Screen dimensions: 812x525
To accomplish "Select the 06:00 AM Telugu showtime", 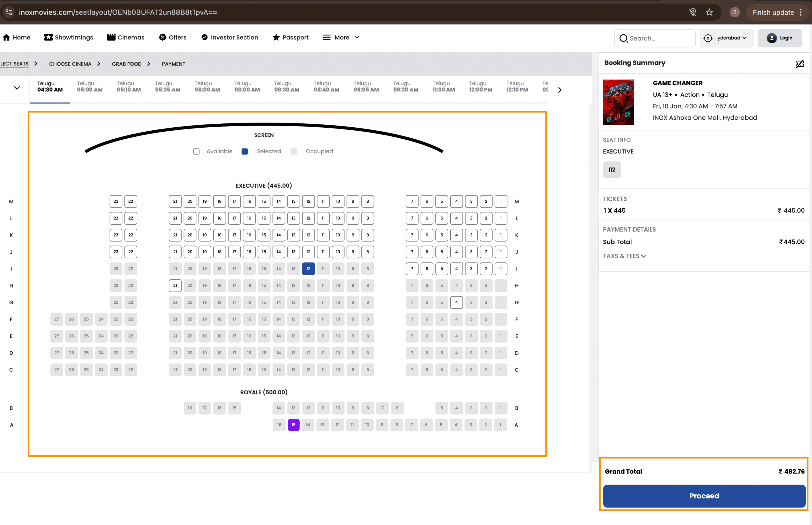I will [207, 87].
